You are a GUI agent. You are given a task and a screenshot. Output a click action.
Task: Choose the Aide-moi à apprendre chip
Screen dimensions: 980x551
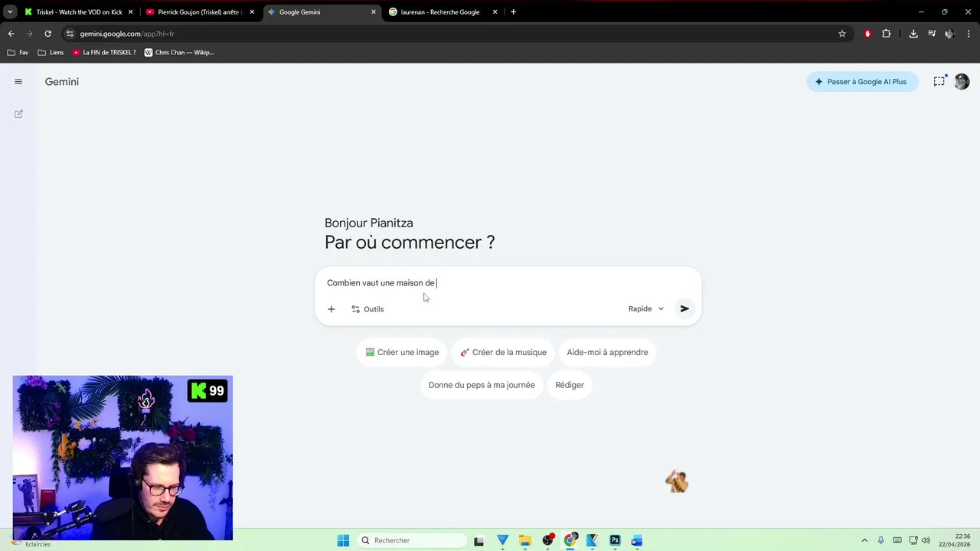[607, 353]
